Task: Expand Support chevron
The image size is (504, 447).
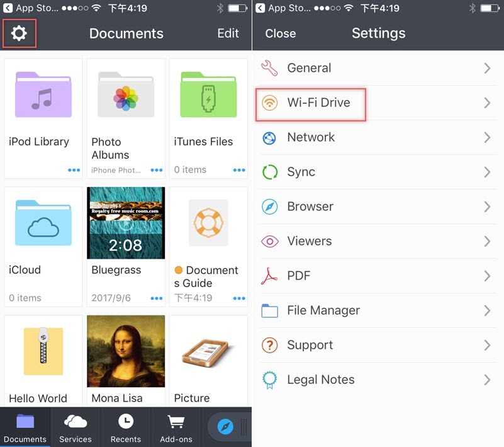Action: [x=487, y=345]
